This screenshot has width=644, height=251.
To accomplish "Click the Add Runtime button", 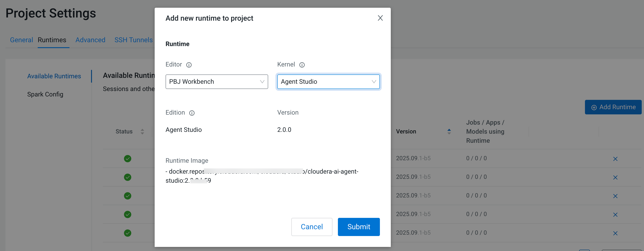I will click(613, 107).
